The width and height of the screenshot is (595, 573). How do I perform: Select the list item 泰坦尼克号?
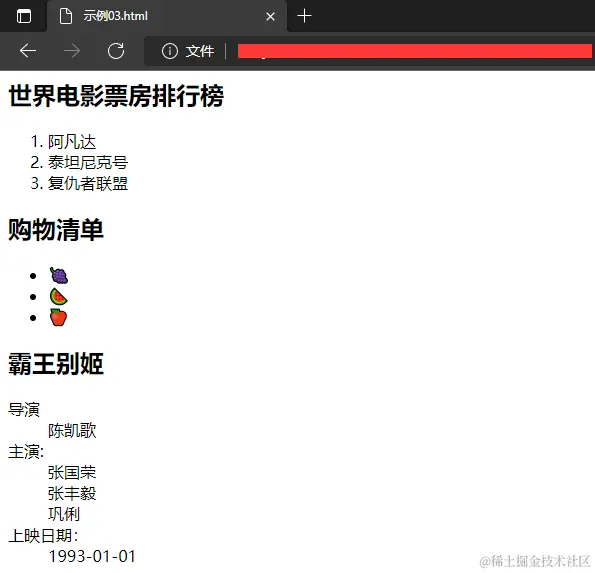pos(88,163)
